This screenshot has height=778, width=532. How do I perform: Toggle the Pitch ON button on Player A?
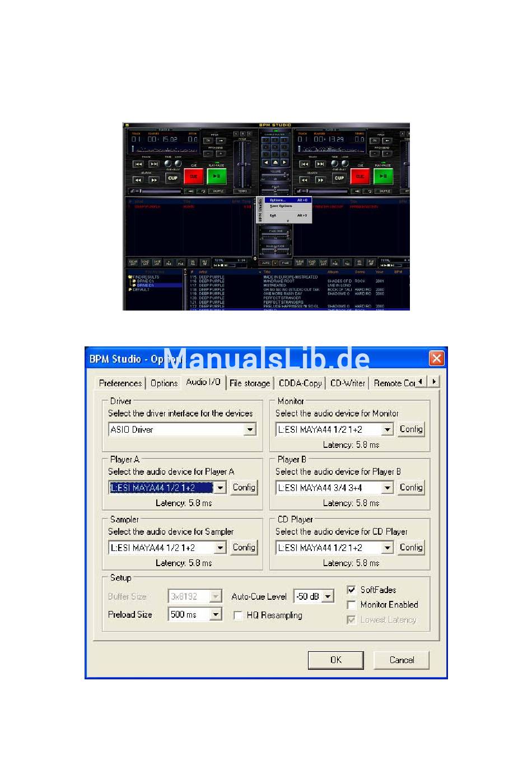click(x=208, y=141)
